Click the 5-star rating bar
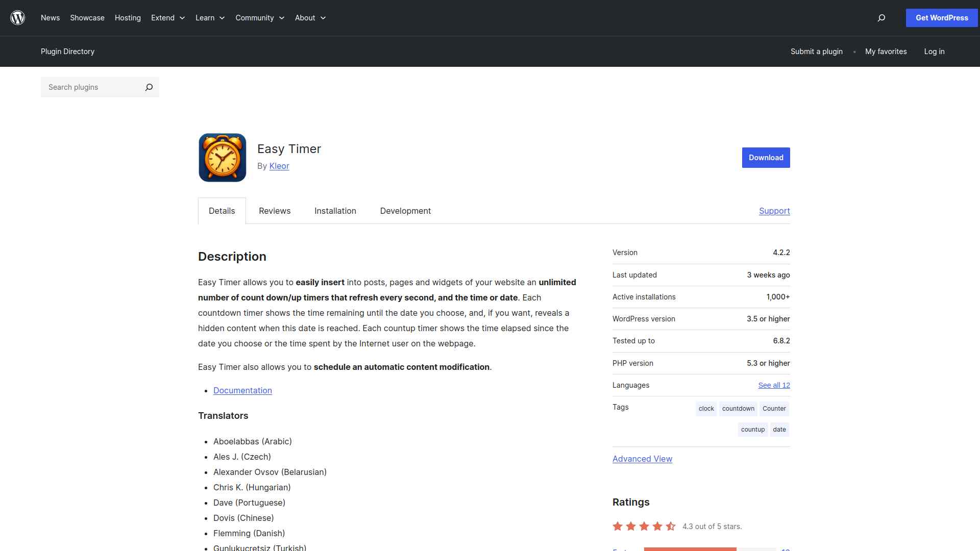 pos(709,549)
